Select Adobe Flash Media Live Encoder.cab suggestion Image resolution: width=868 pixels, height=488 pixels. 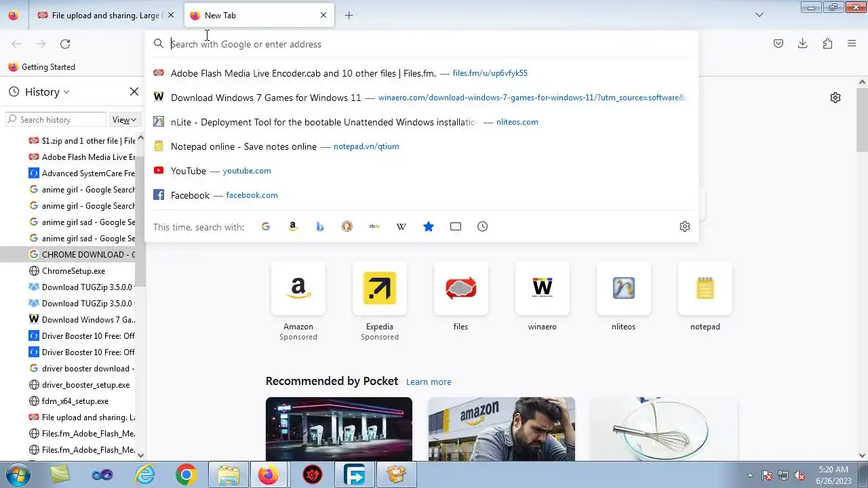[421, 73]
